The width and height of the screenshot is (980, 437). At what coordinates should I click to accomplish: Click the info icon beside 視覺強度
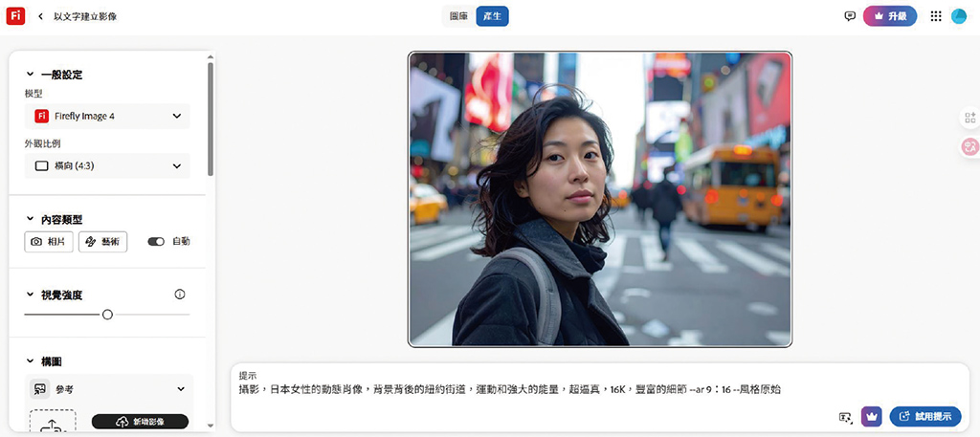click(180, 295)
